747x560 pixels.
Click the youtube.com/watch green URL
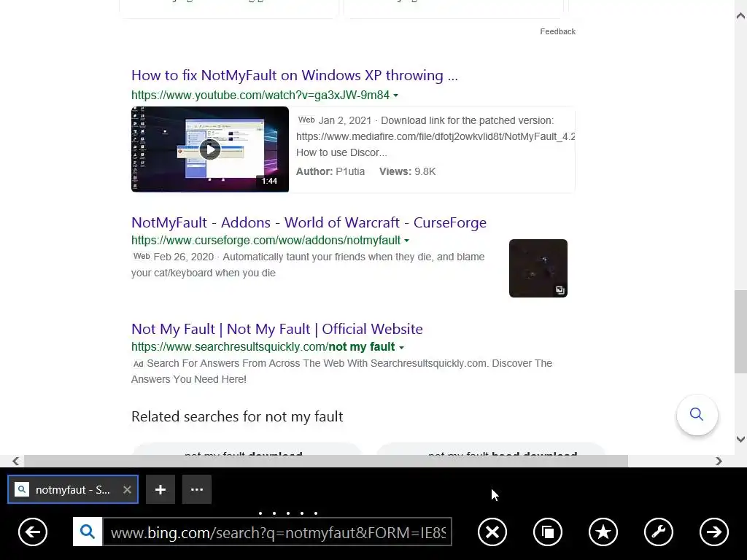(260, 96)
